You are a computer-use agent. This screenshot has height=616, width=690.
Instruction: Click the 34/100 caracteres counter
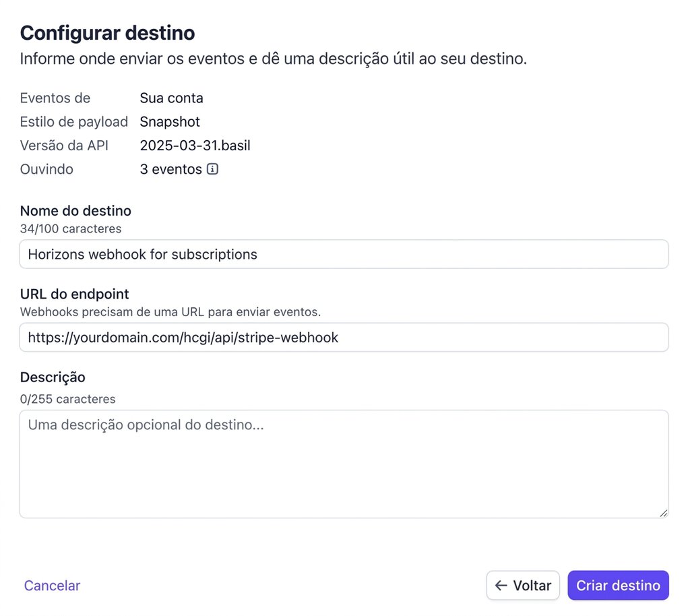coord(70,228)
